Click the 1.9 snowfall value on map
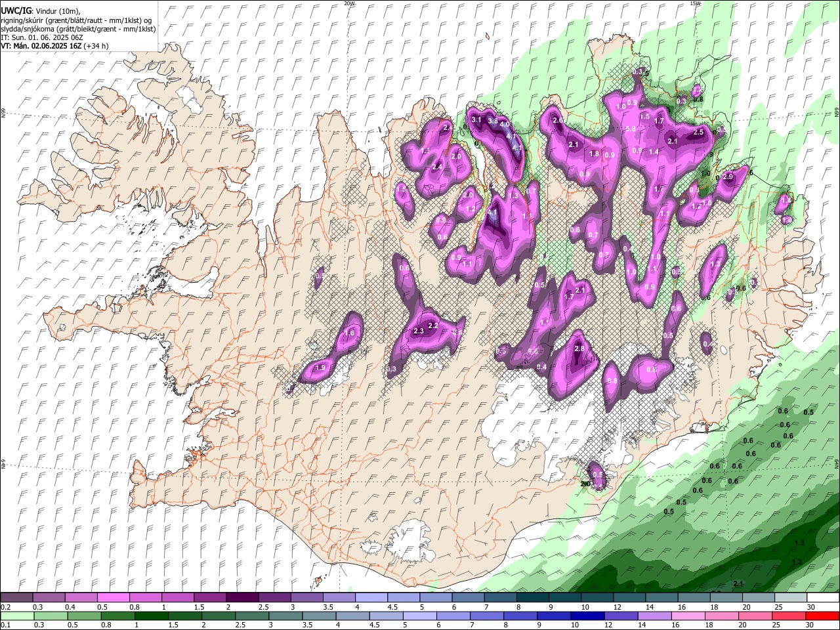 pos(321,367)
